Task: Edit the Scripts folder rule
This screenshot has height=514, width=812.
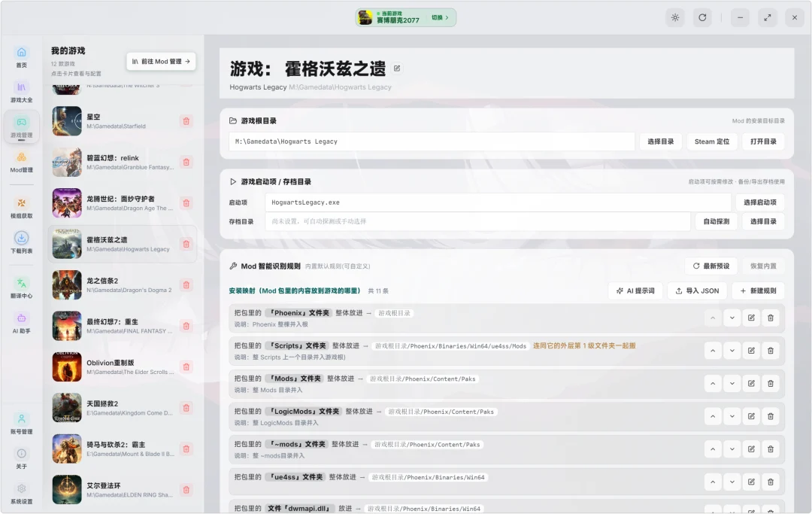Action: [751, 351]
